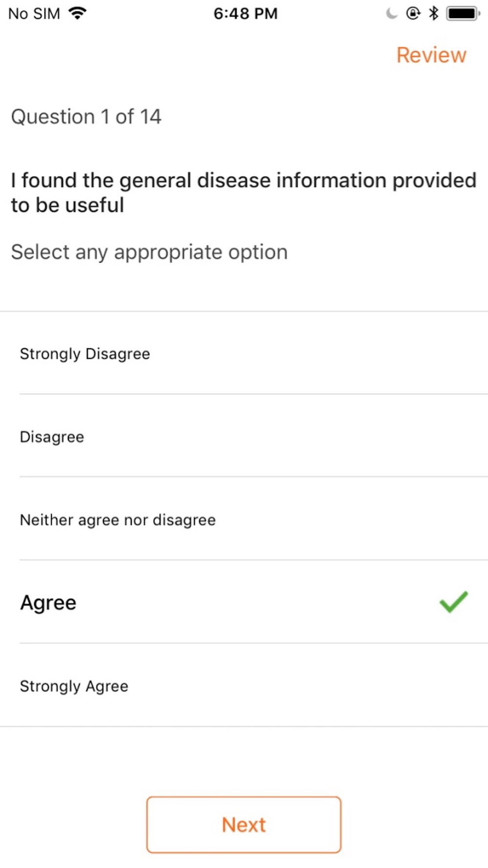Tap empty space right of Strongly Disagree
488x868 pixels.
point(317,353)
